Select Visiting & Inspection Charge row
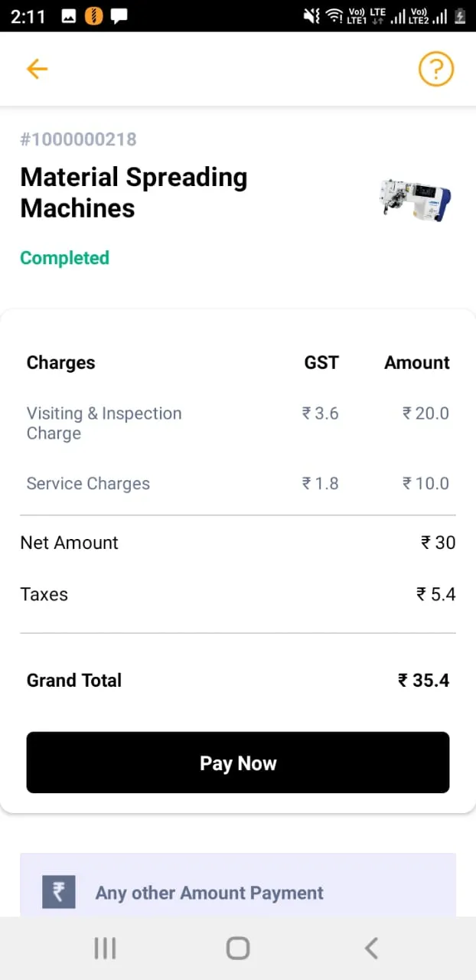Viewport: 476px width, 980px height. pos(238,423)
